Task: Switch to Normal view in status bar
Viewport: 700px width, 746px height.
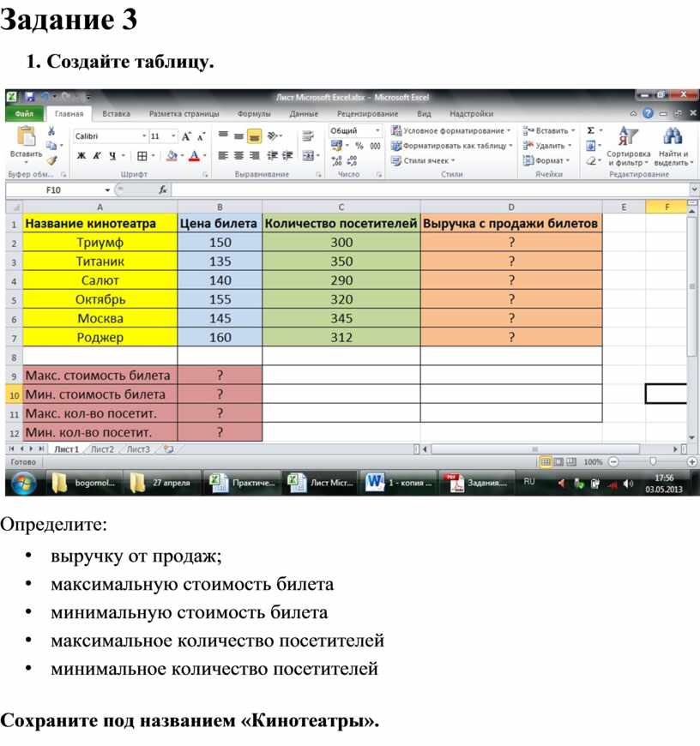Action: [546, 461]
